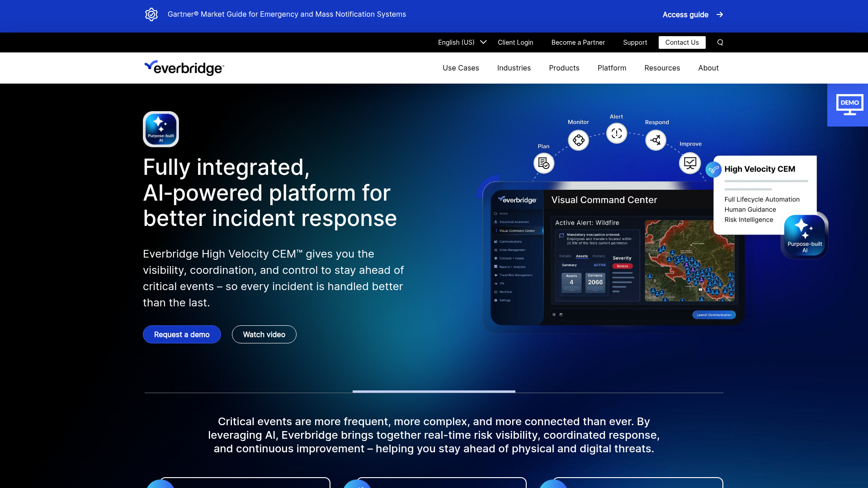Open the Products menu

[564, 68]
